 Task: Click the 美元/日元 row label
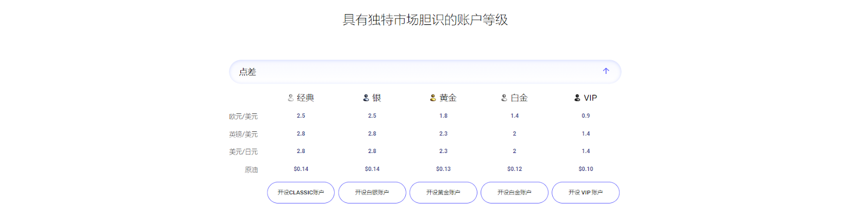243,152
